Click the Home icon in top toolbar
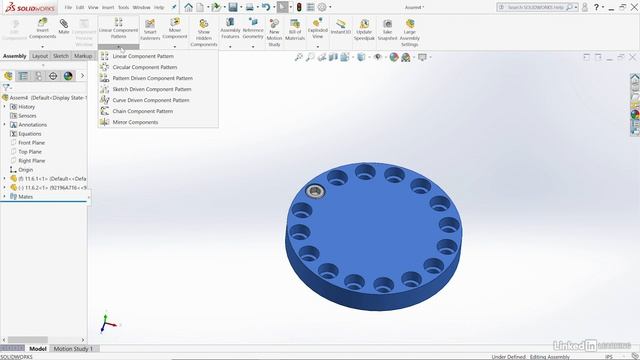This screenshot has height=360, width=640. pos(188,7)
